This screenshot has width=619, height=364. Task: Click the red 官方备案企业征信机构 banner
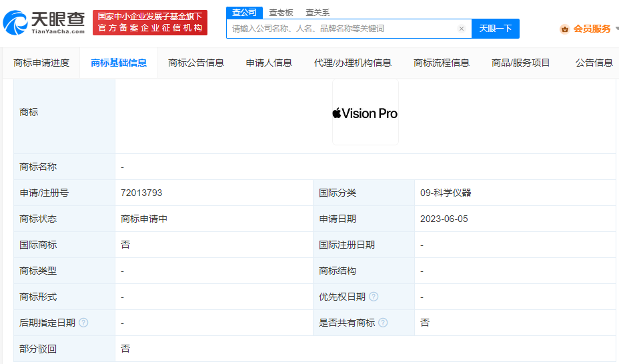coord(150,23)
